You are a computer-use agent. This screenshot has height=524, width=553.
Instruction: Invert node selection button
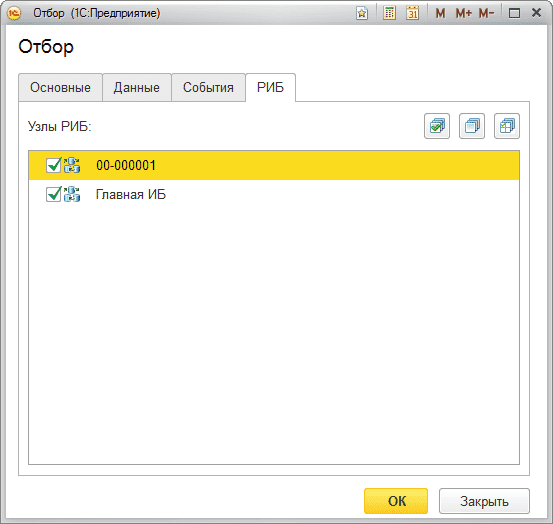point(507,126)
